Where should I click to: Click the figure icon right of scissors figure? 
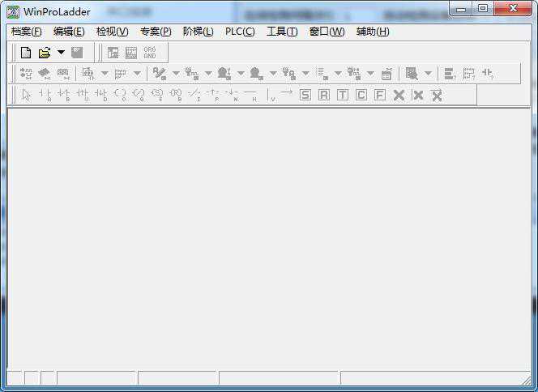(x=257, y=74)
